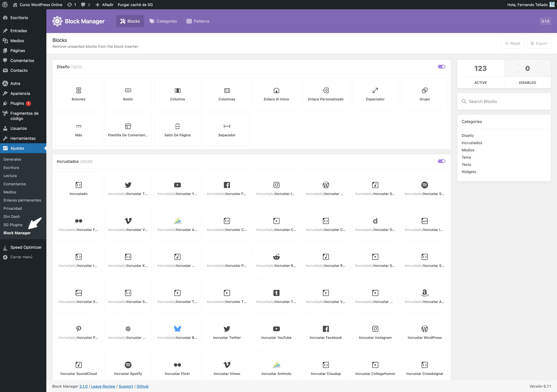Image resolution: width=557 pixels, height=392 pixels.
Task: Open the Añadir new content menu
Action: [x=105, y=5]
